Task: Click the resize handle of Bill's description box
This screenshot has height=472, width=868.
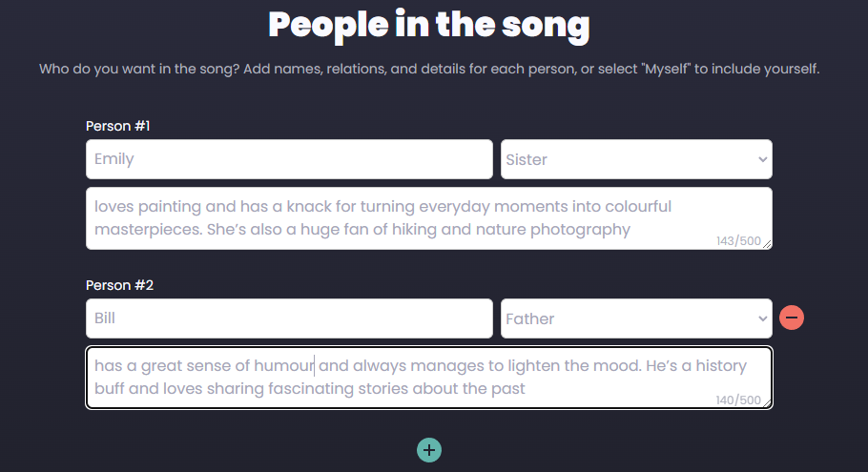Action: point(767,403)
